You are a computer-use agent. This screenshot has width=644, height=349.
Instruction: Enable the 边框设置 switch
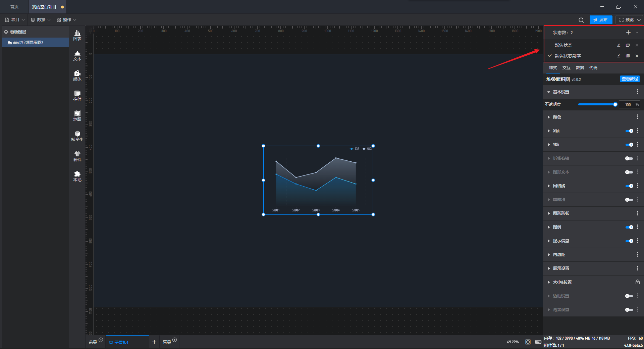(629, 296)
